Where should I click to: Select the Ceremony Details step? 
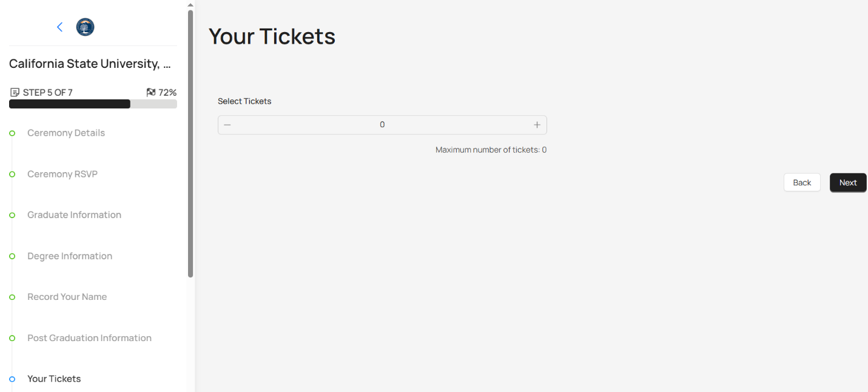[x=66, y=133]
